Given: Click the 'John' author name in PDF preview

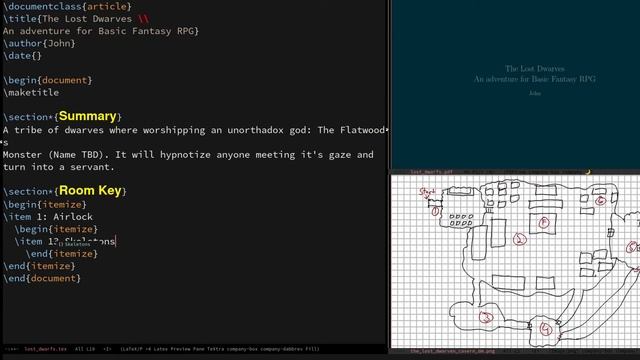Looking at the screenshot, I should click(x=535, y=93).
